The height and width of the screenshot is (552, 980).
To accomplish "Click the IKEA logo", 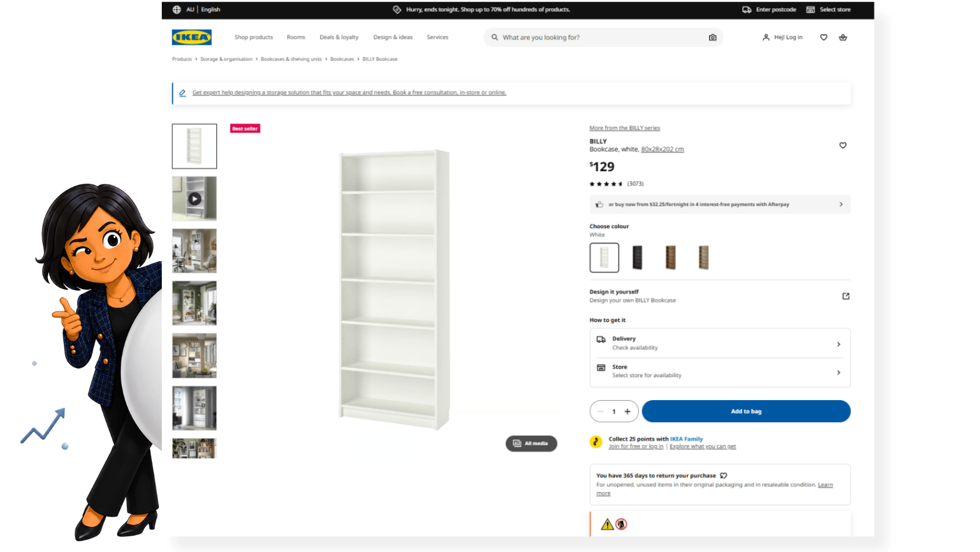I will [x=192, y=37].
